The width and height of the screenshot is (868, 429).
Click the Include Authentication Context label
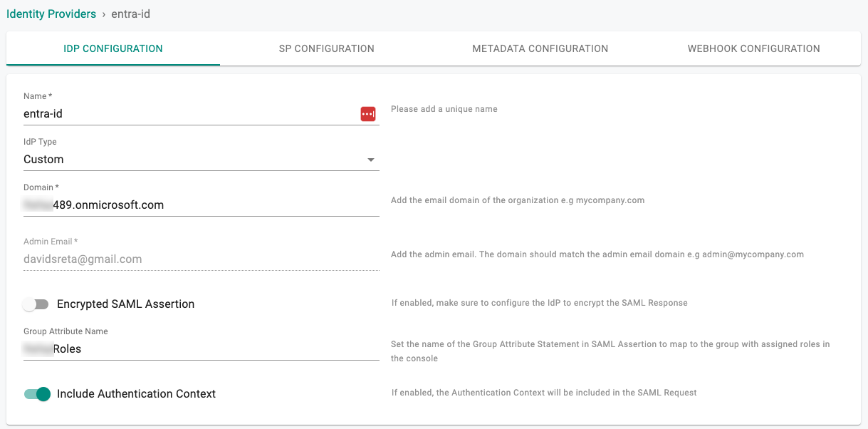coord(136,394)
